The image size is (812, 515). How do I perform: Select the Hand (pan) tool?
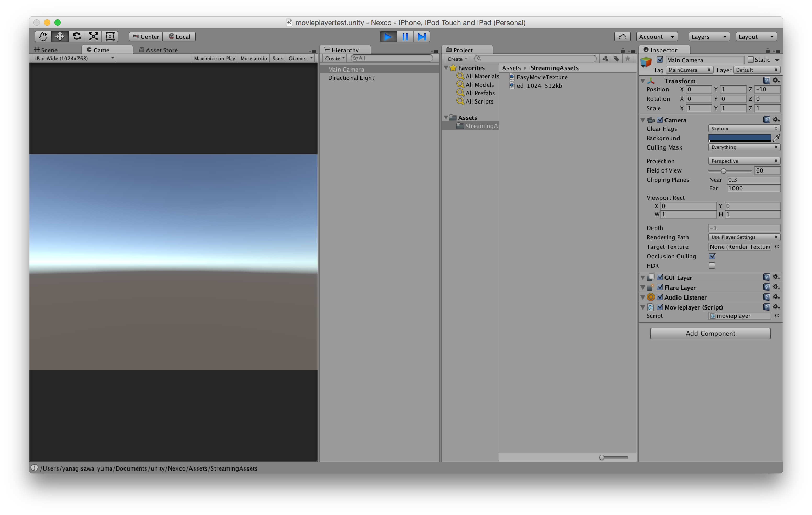(x=43, y=36)
